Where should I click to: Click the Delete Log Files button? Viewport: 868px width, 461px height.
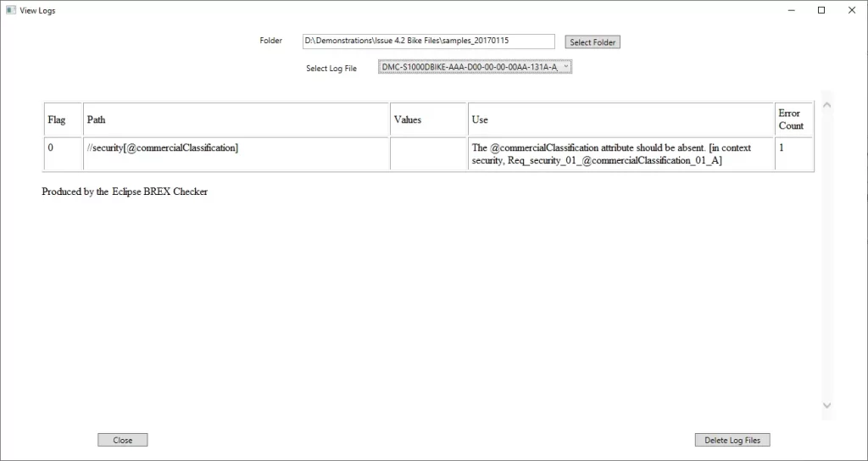point(732,440)
